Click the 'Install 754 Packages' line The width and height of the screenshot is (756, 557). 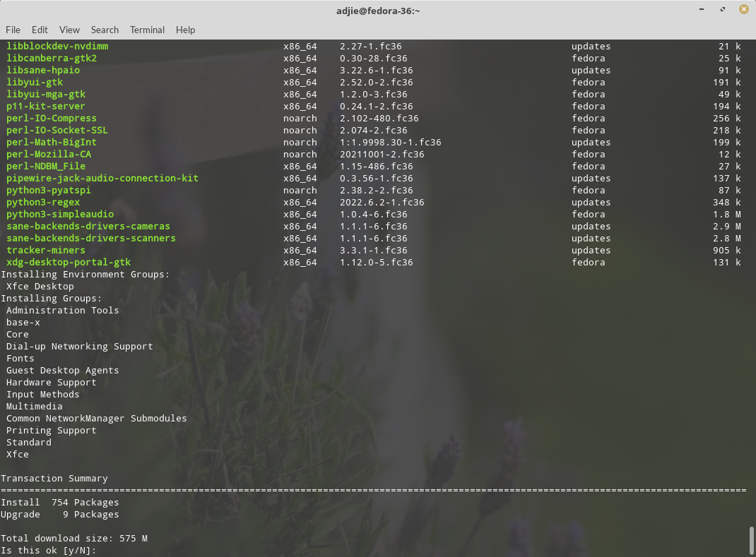tap(60, 503)
